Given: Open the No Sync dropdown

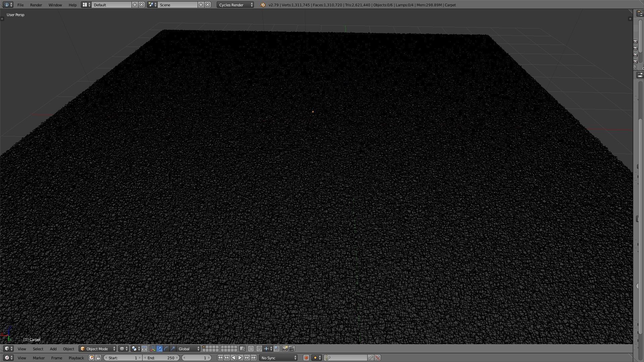Looking at the screenshot, I should click(278, 358).
